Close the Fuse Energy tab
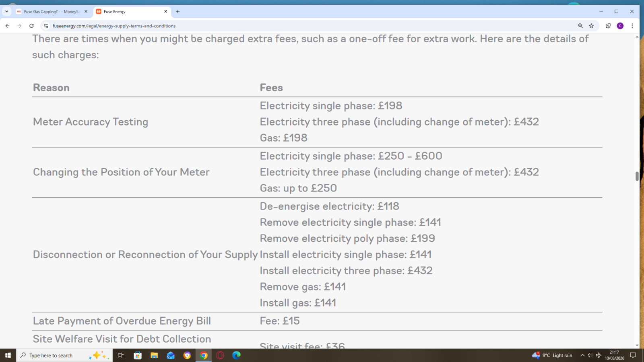Image resolution: width=644 pixels, height=362 pixels. (x=165, y=12)
